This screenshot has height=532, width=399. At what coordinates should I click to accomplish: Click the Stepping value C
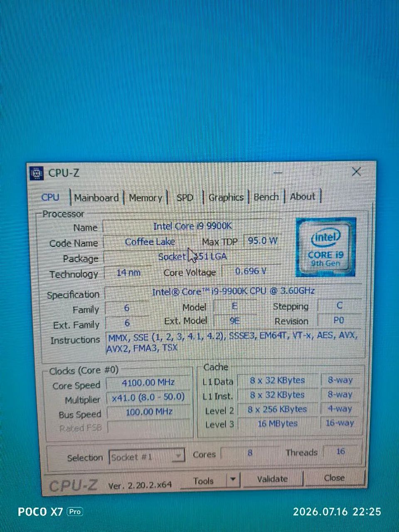(339, 305)
